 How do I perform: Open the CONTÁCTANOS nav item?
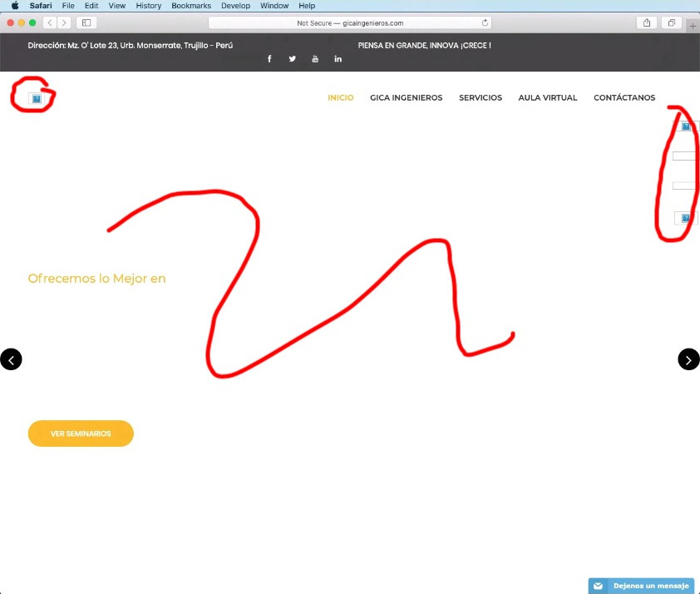pos(624,98)
